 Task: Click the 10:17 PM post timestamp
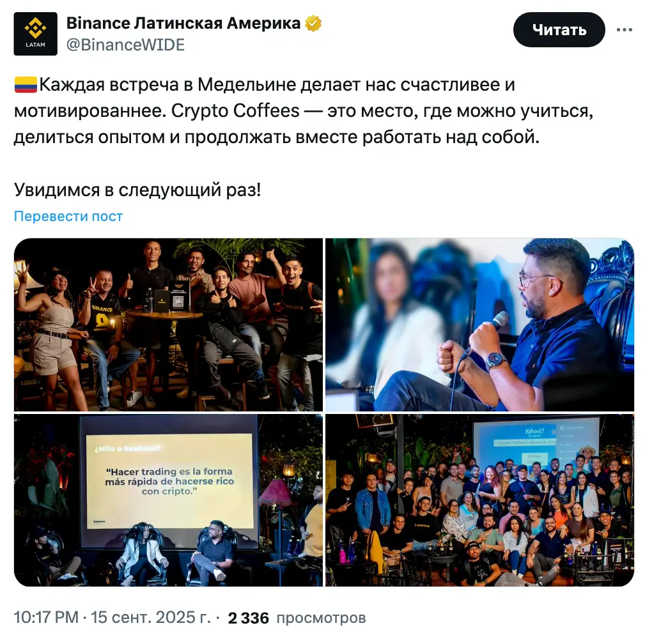pyautogui.click(x=46, y=618)
